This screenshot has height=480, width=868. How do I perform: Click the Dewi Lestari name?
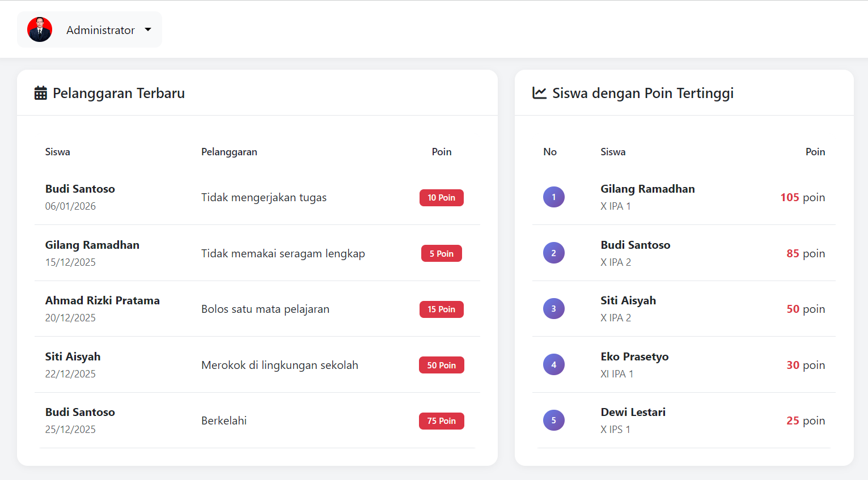click(x=633, y=412)
